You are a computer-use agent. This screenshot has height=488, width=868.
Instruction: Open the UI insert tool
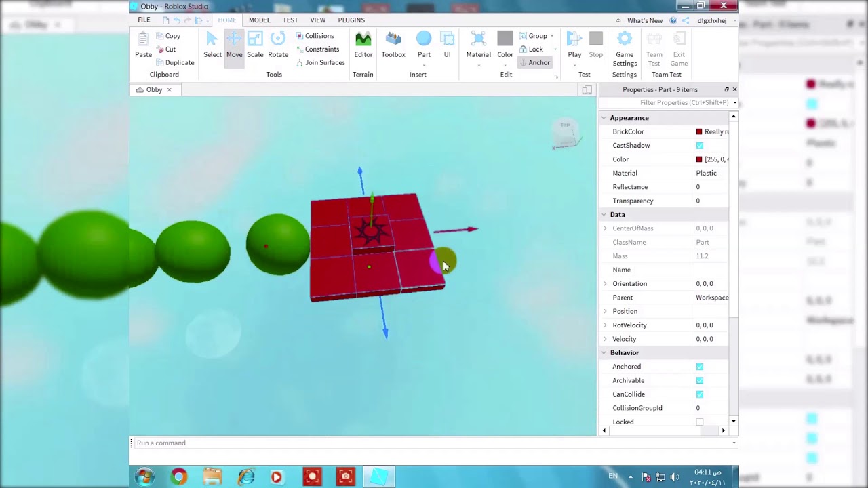447,45
